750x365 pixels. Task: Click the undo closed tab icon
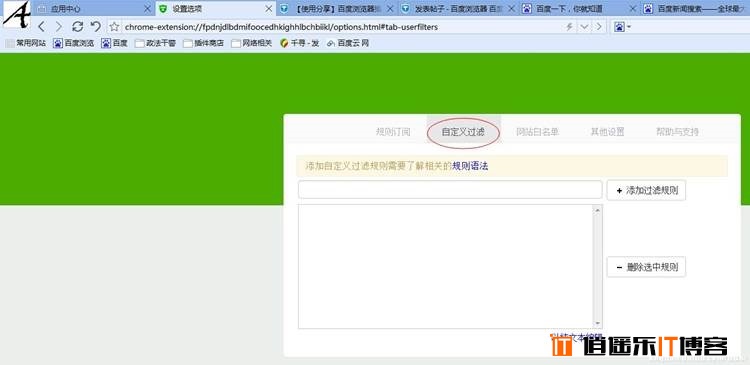click(96, 27)
